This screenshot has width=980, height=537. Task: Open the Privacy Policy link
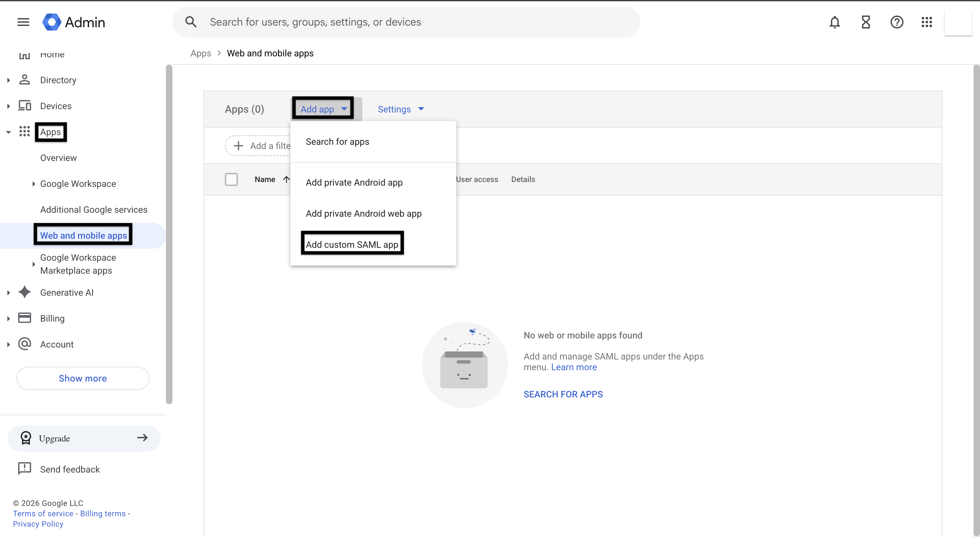pos(38,524)
